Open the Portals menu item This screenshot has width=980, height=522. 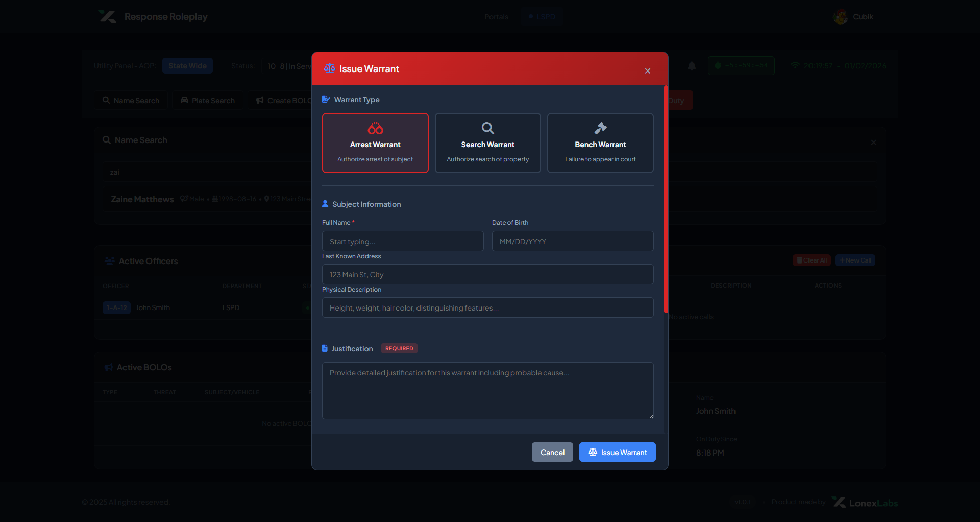(x=496, y=17)
